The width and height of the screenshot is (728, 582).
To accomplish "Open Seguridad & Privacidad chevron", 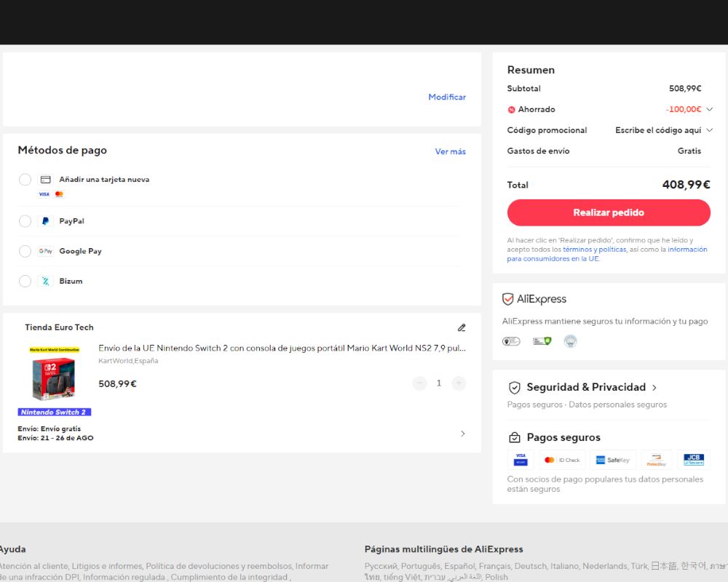I will [x=654, y=388].
